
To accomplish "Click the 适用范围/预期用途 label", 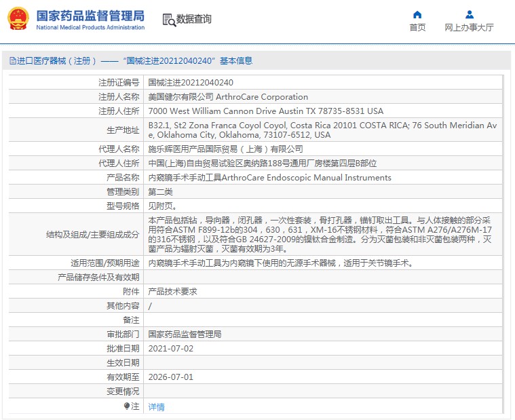I will 105,263.
